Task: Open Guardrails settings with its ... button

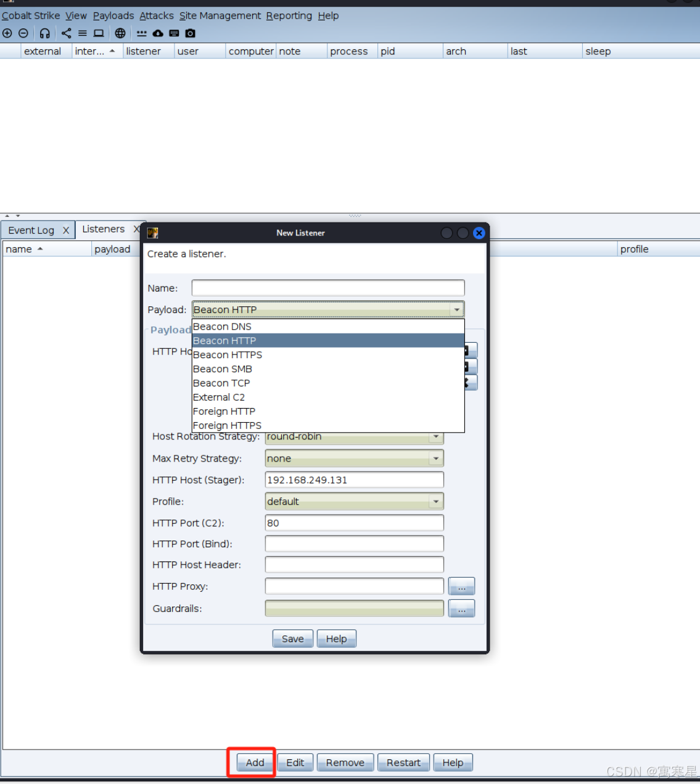Action: [x=461, y=608]
